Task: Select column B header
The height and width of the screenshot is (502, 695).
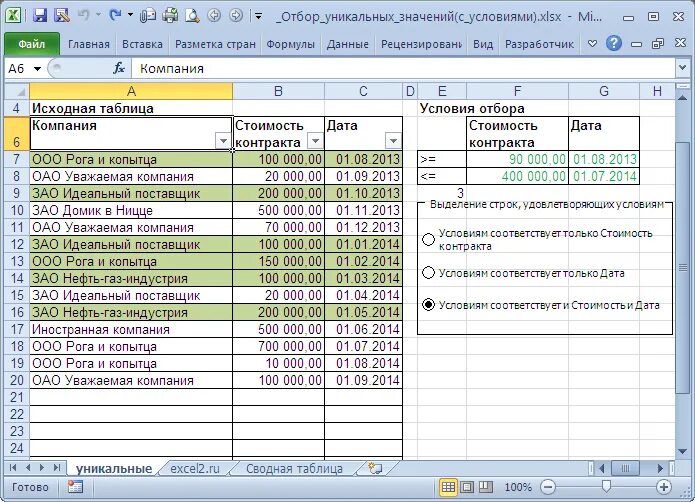Action: 278,91
